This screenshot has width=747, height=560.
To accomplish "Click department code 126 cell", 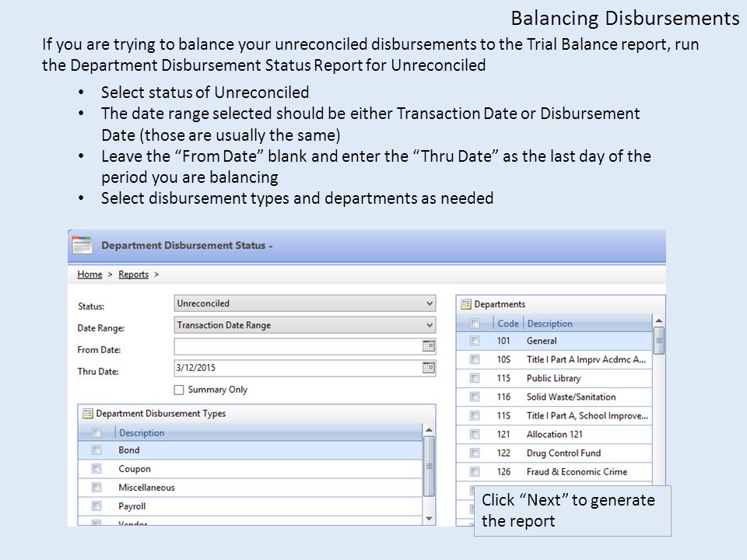I will click(x=503, y=471).
